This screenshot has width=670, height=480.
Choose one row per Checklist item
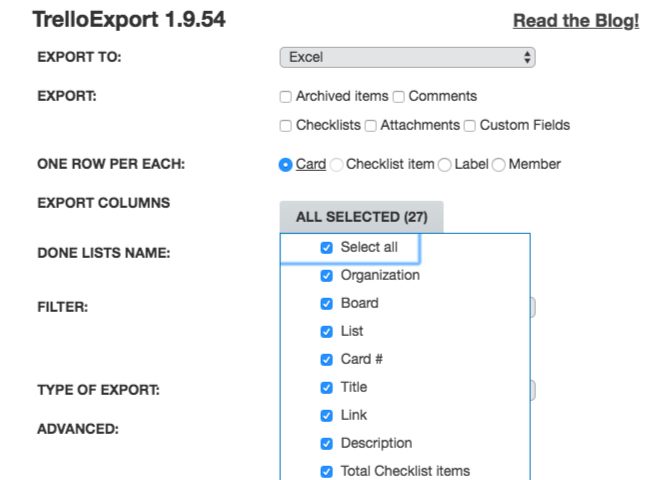pyautogui.click(x=336, y=165)
